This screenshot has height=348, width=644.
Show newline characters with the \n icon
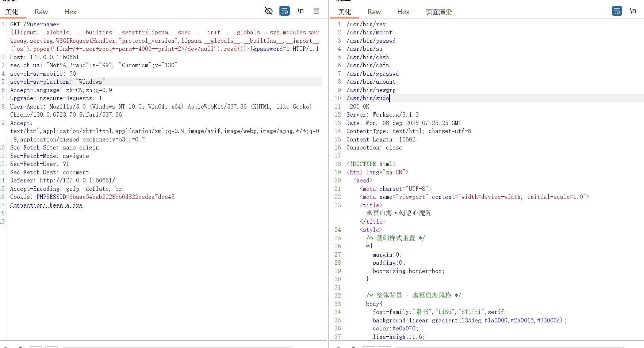point(300,11)
